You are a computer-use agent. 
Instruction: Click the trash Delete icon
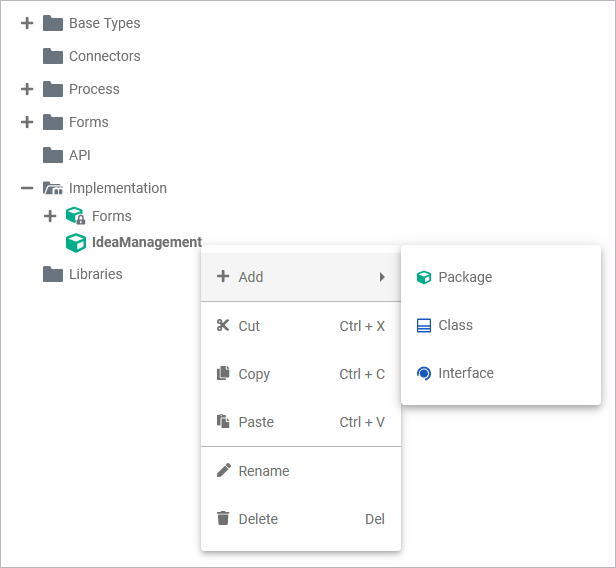pyautogui.click(x=223, y=519)
